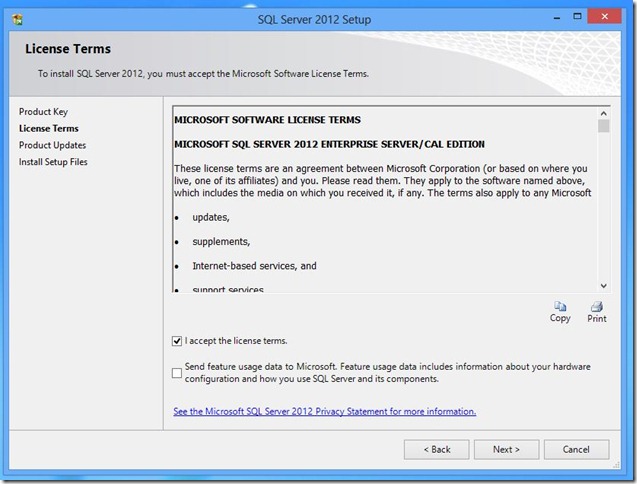
Task: Select License Terms step in sidebar
Action: [49, 128]
